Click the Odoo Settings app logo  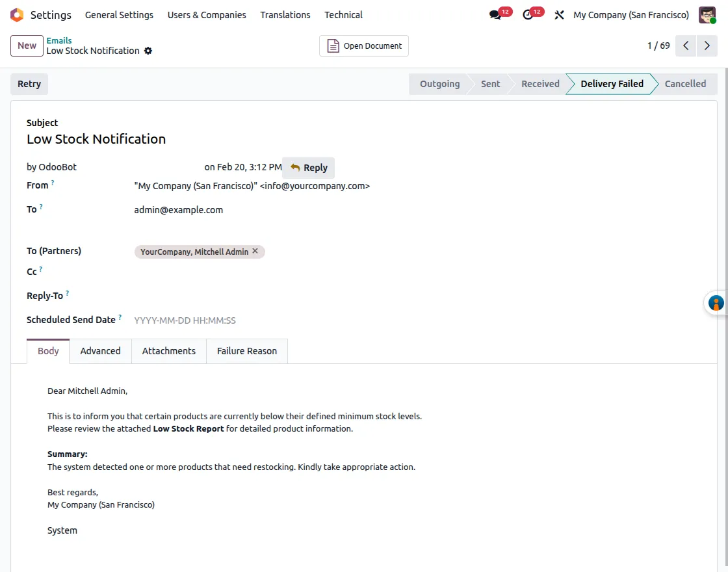16,14
